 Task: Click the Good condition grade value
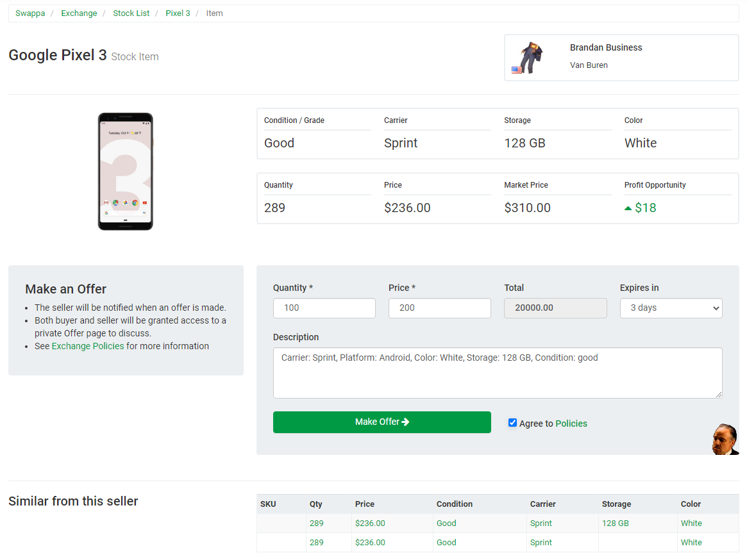279,144
